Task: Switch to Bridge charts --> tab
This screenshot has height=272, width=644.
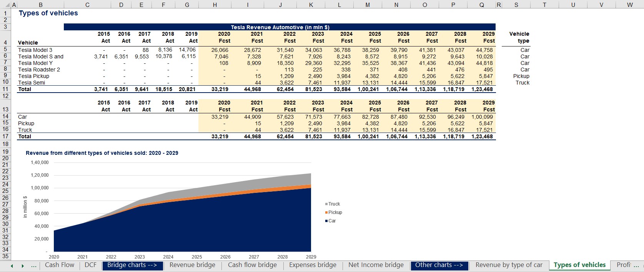Action: click(132, 265)
